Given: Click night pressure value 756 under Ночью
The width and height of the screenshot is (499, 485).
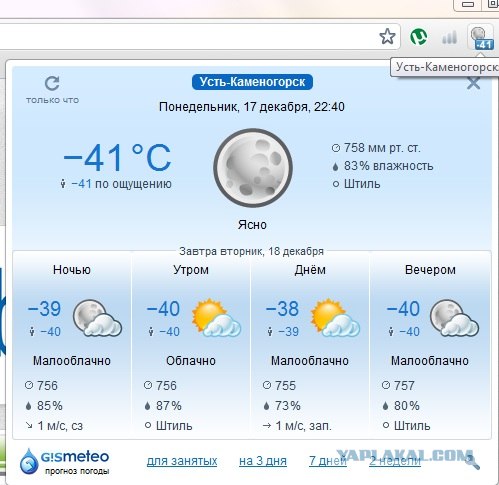Looking at the screenshot, I should coord(47,386).
